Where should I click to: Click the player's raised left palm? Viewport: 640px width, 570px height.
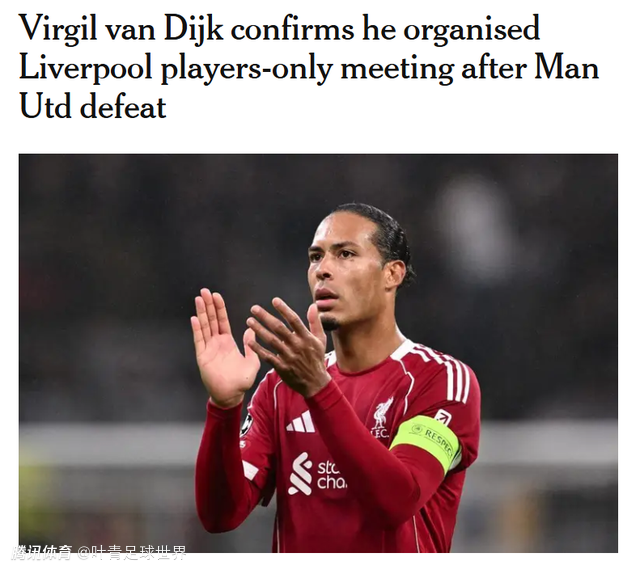[223, 347]
